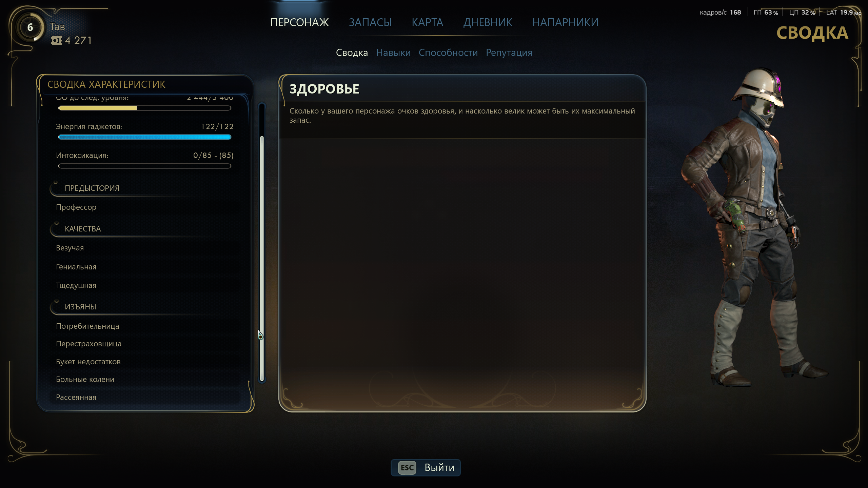
Task: Click the level 6 badge icon
Action: pos(30,27)
